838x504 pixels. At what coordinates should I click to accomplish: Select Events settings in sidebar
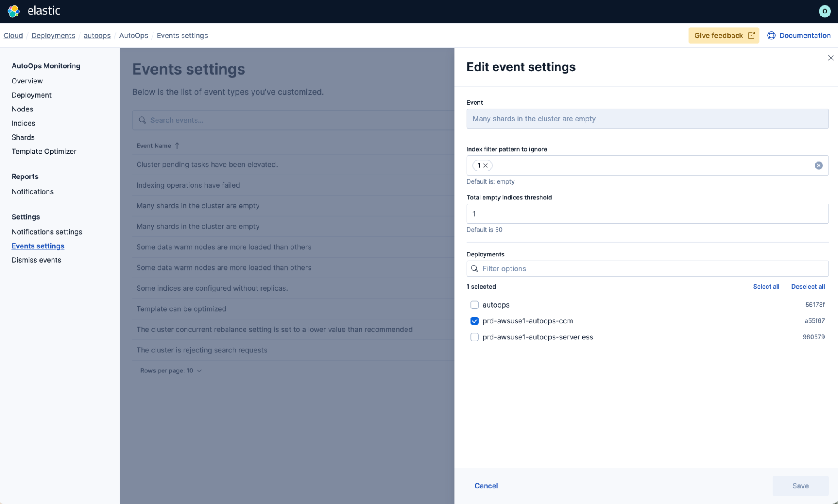coord(38,246)
